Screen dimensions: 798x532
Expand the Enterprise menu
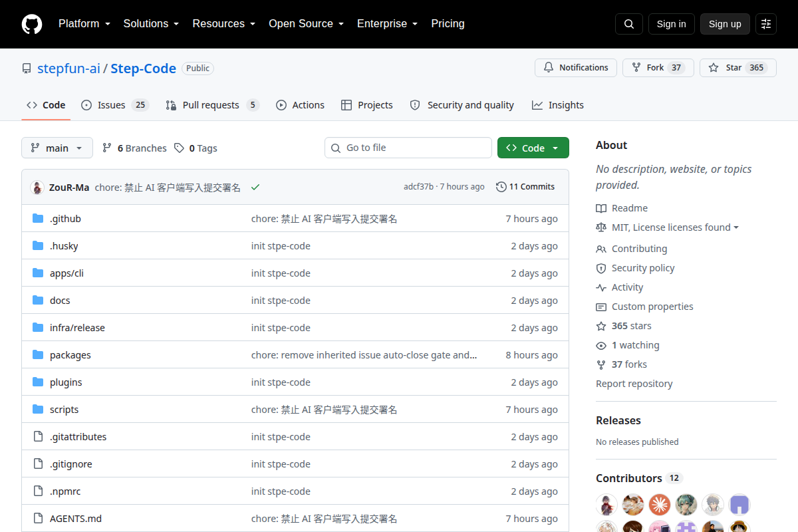tap(388, 24)
